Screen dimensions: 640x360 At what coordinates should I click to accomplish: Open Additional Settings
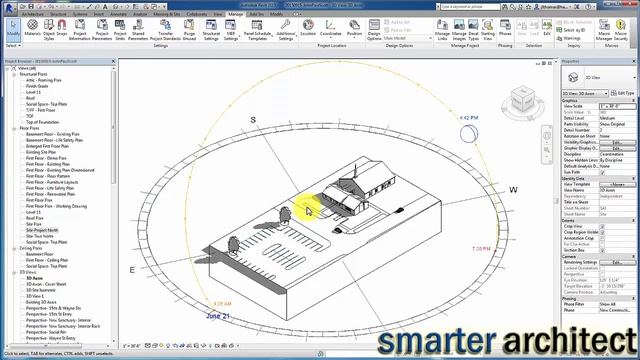(x=286, y=29)
